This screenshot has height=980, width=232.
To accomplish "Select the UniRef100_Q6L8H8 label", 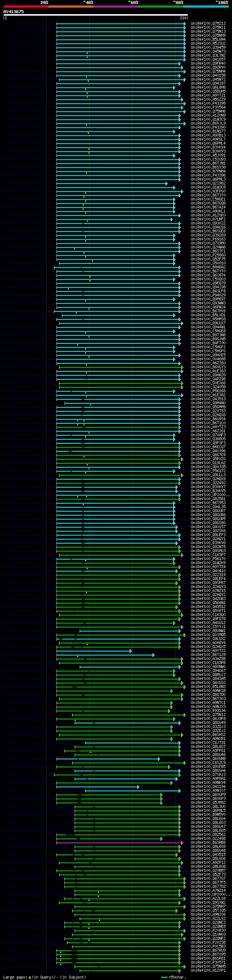I will tap(208, 88).
